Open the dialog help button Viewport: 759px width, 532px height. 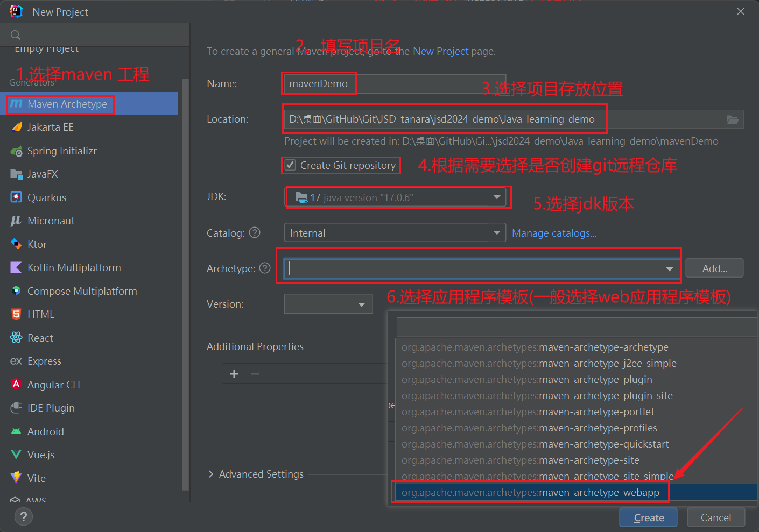[23, 517]
